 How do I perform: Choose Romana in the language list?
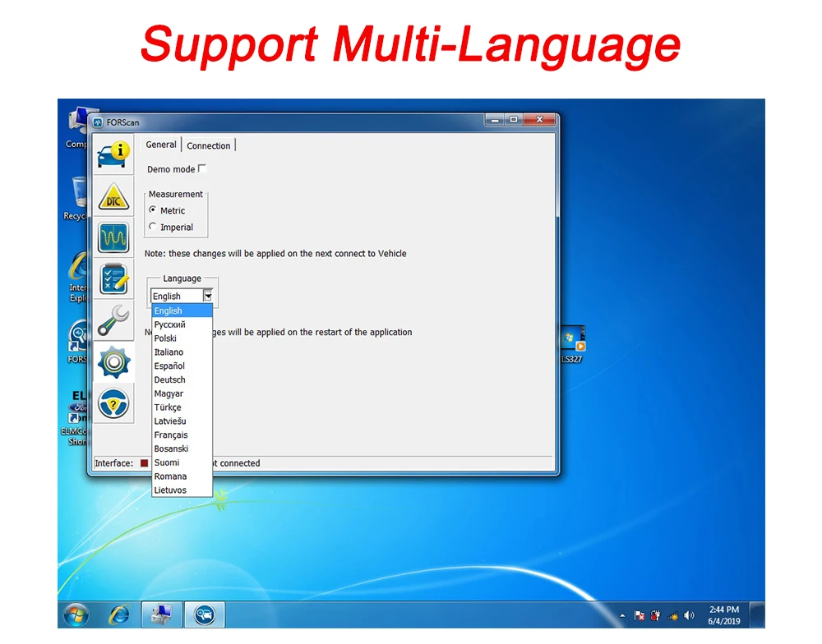(182, 476)
